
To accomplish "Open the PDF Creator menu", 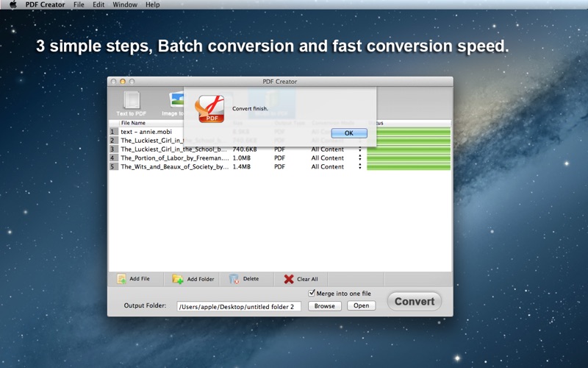I will pyautogui.click(x=45, y=4).
